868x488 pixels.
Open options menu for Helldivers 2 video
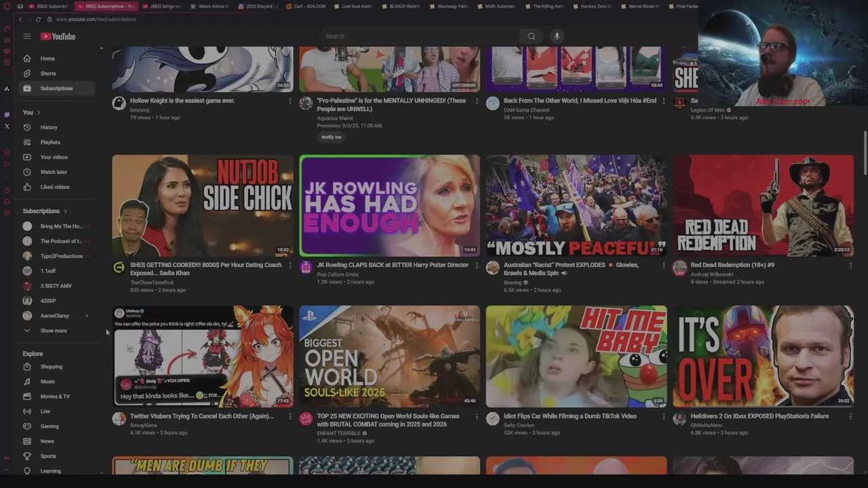850,417
